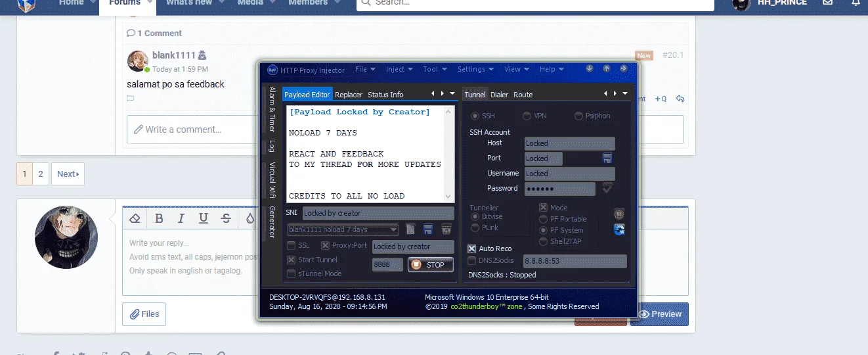Open the Help menu dropdown
The width and height of the screenshot is (868, 355).
click(x=552, y=69)
